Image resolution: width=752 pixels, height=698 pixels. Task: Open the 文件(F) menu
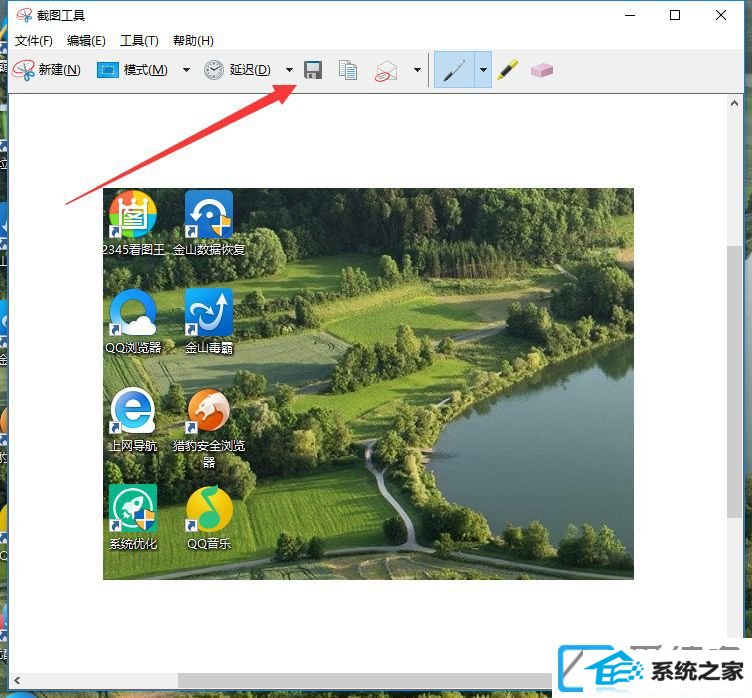point(34,41)
